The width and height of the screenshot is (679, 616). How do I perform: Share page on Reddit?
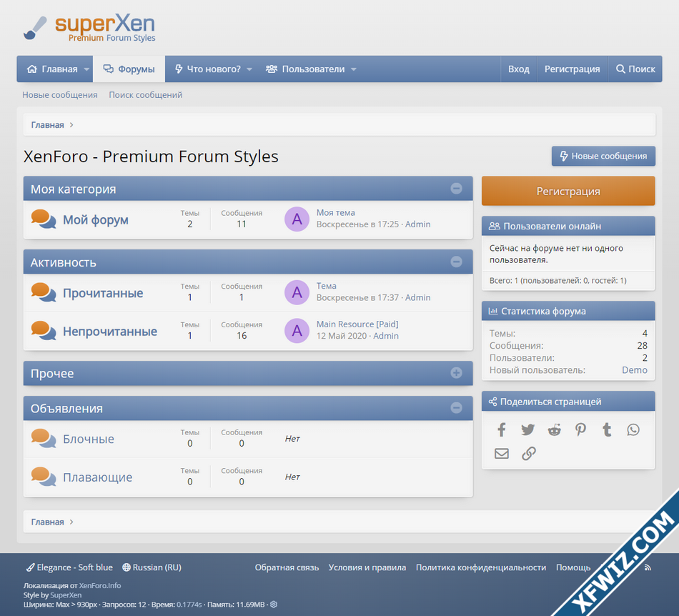click(555, 430)
